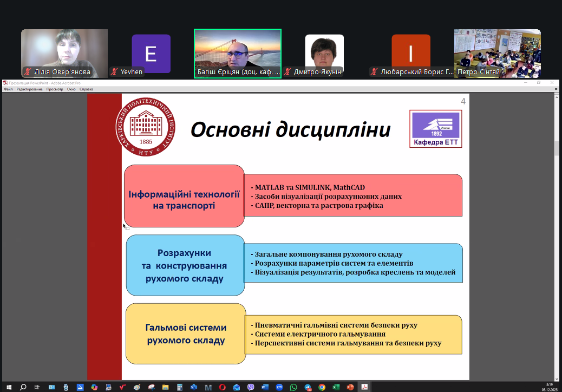
Task: Select Петро Сінтяй's video thumbnail
Action: 497,53
